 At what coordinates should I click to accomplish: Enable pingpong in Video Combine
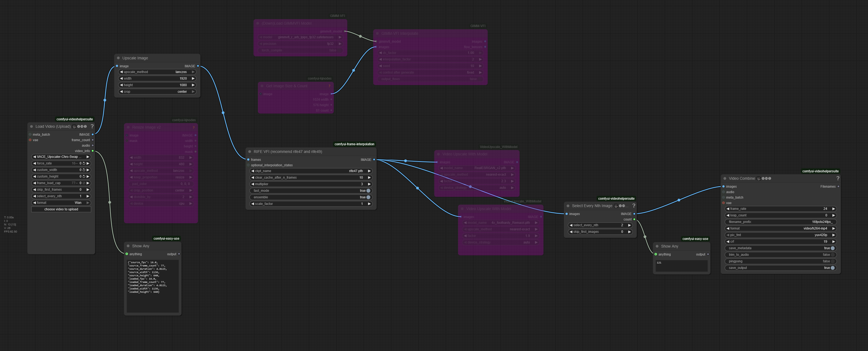[x=833, y=261]
